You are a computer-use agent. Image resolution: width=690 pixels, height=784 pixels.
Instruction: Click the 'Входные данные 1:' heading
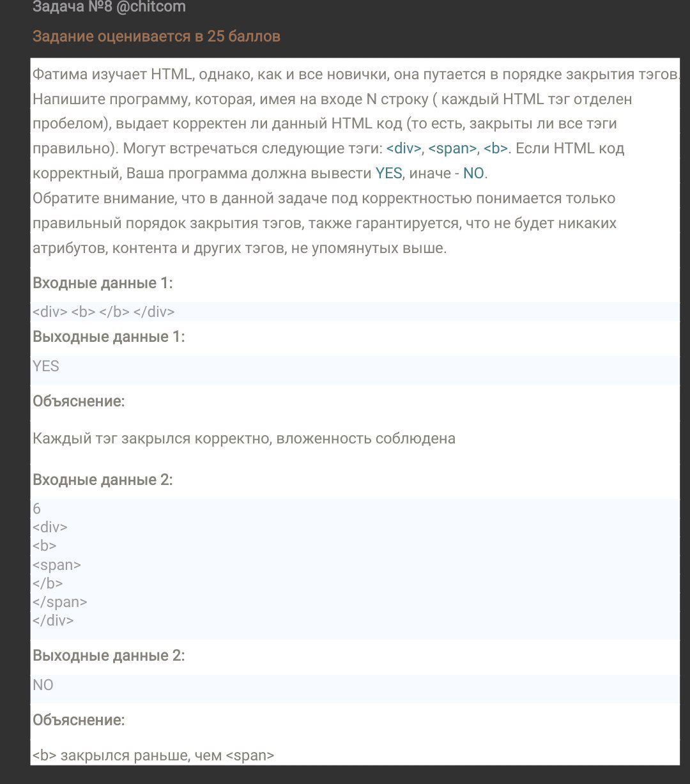coord(103,283)
